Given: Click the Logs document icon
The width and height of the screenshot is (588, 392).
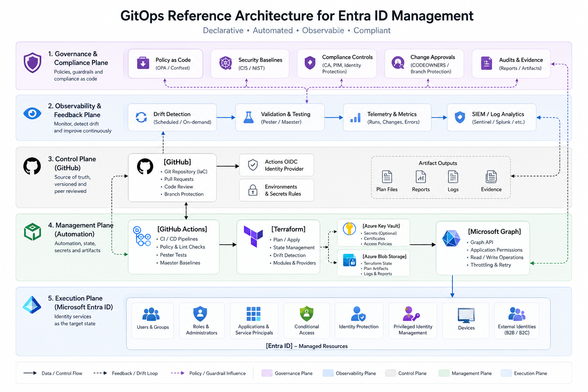Looking at the screenshot, I should pyautogui.click(x=453, y=177).
